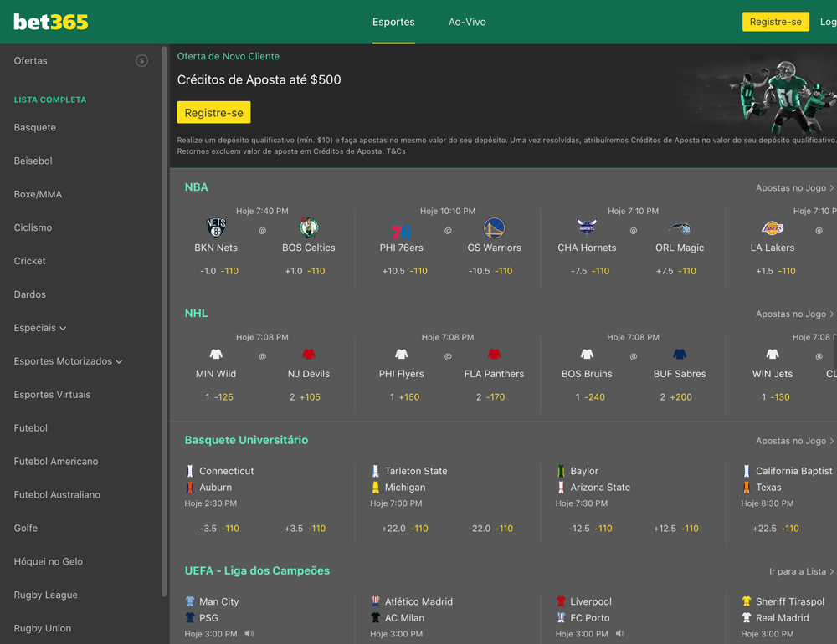
Task: Click the Michigan yellow jersey icon
Action: pyautogui.click(x=375, y=487)
